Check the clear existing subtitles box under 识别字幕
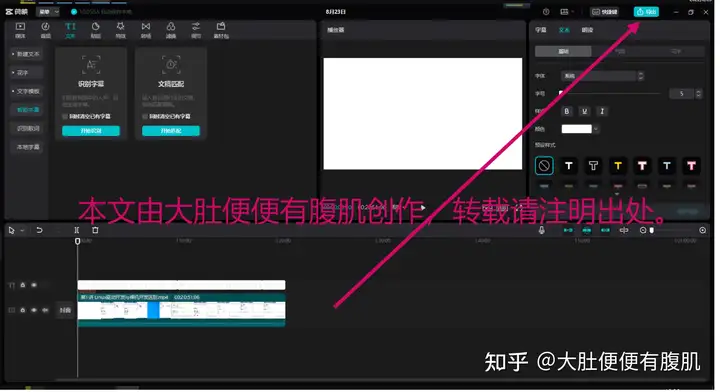Screen dimensions: 720x392 pos(65,117)
